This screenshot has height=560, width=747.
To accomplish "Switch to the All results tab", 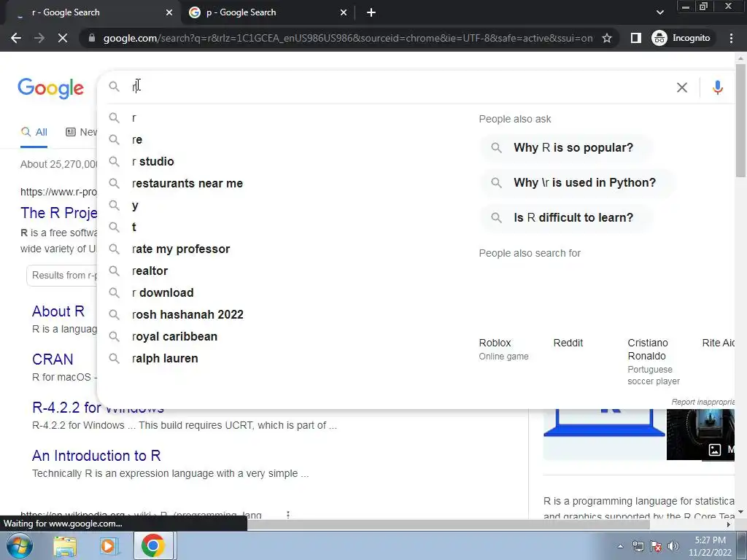I will coord(34,133).
